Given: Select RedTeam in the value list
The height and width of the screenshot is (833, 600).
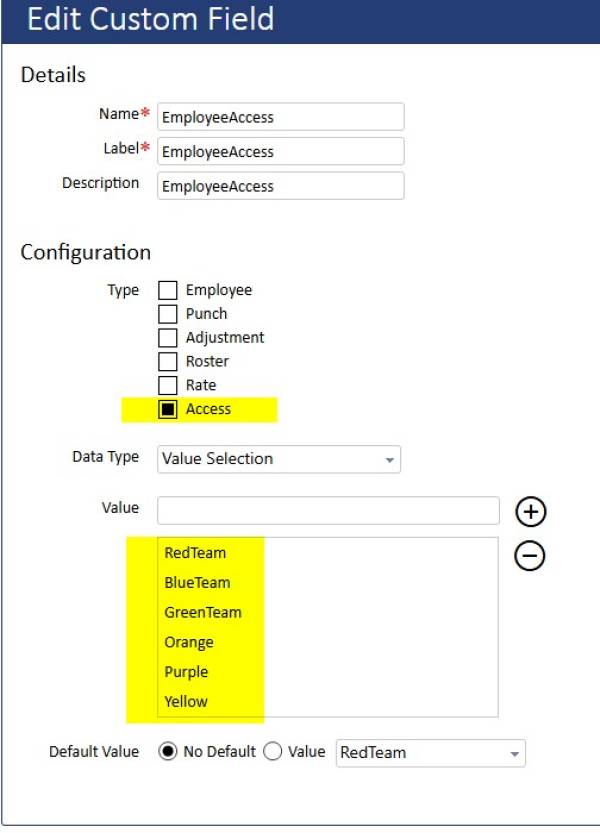Looking at the screenshot, I should pyautogui.click(x=195, y=552).
